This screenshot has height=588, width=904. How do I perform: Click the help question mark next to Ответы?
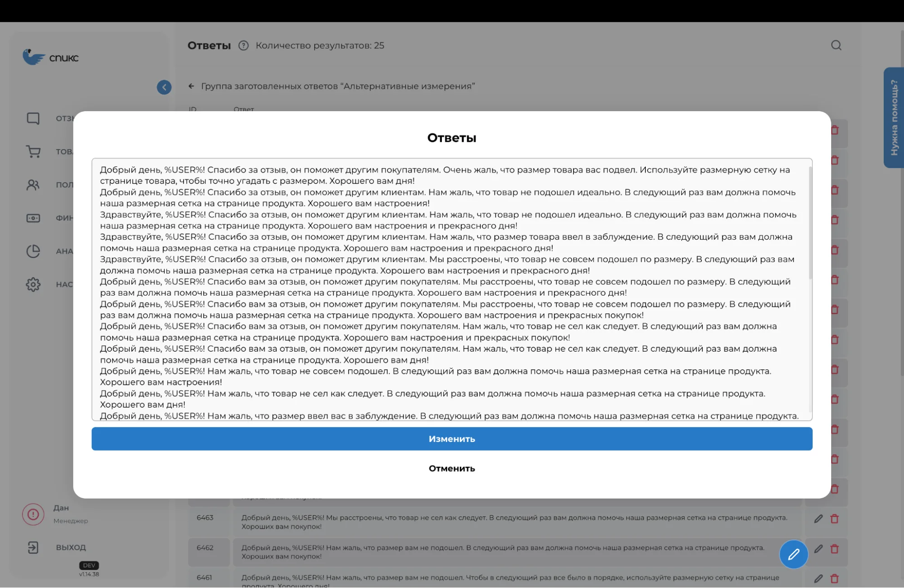click(243, 45)
